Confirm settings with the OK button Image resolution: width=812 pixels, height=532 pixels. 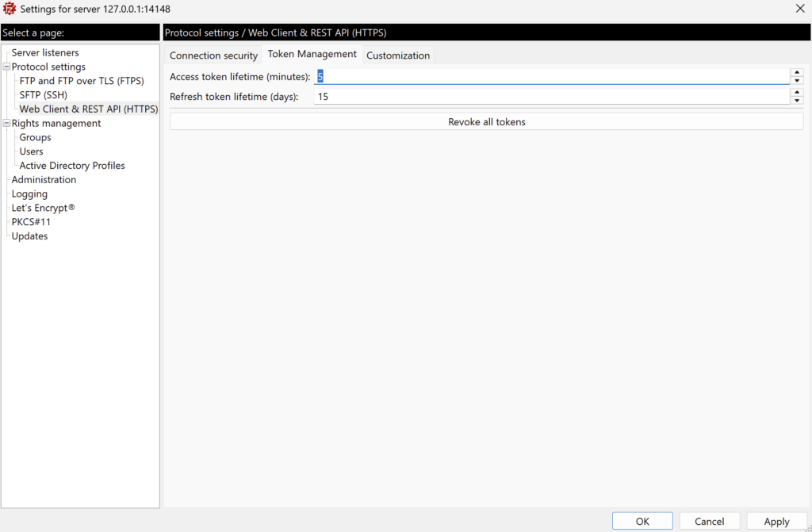point(642,521)
